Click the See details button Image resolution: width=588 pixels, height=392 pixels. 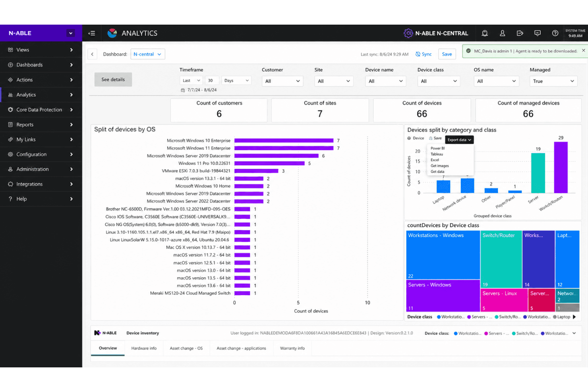pos(113,79)
